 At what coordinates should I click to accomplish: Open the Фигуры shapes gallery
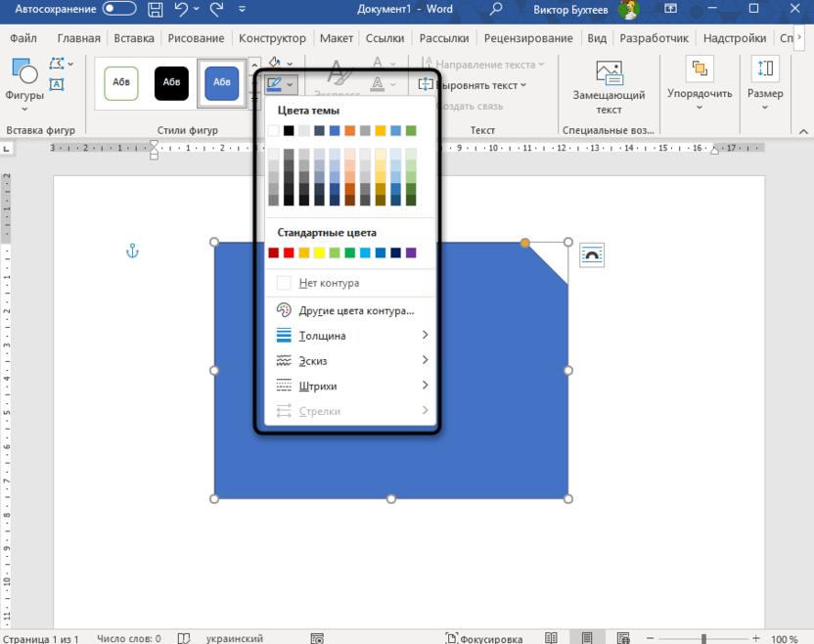pyautogui.click(x=24, y=82)
